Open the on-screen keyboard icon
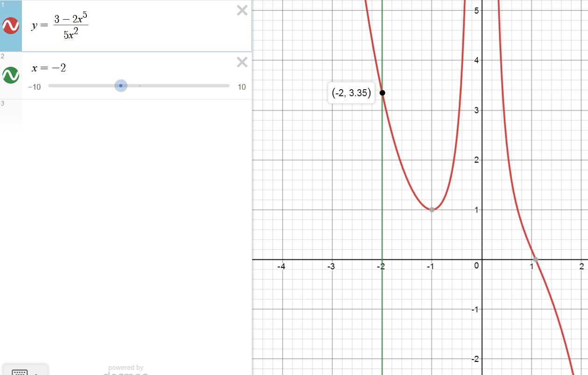The image size is (588, 375). click(x=20, y=372)
